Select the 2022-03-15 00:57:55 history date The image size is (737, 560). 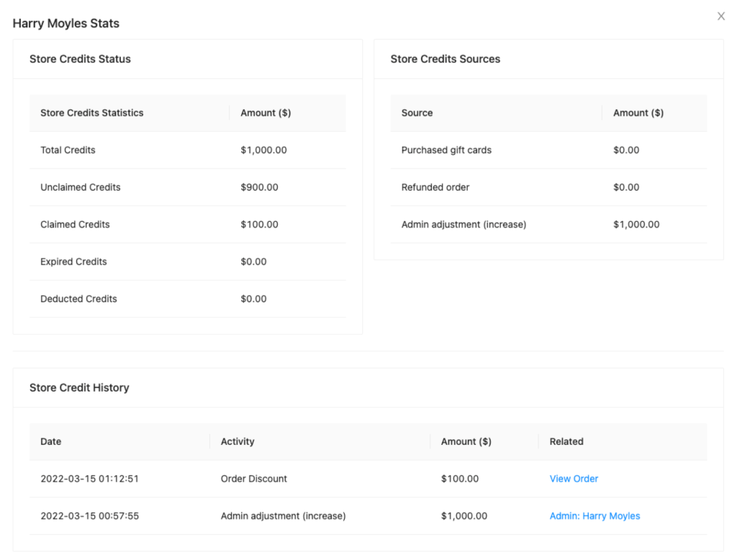89,516
